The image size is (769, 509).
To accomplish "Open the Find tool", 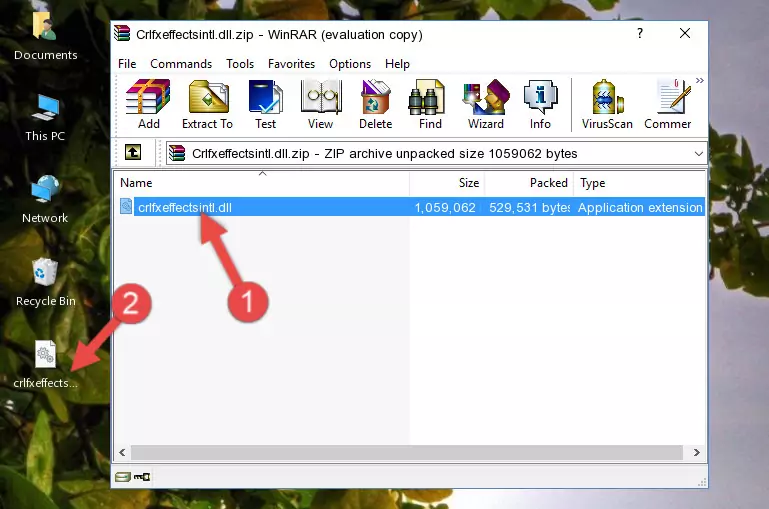I will click(430, 104).
